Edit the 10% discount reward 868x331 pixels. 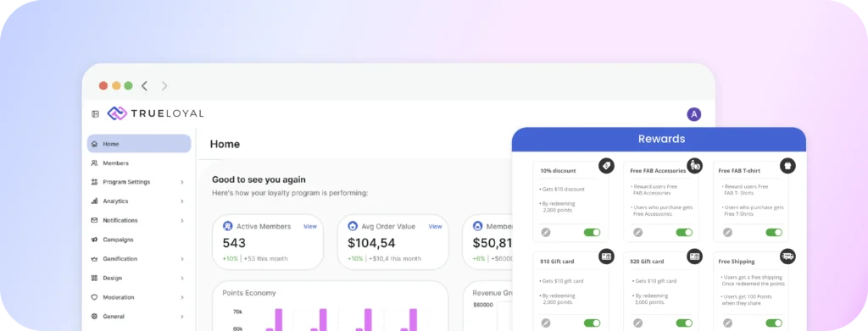(x=546, y=233)
